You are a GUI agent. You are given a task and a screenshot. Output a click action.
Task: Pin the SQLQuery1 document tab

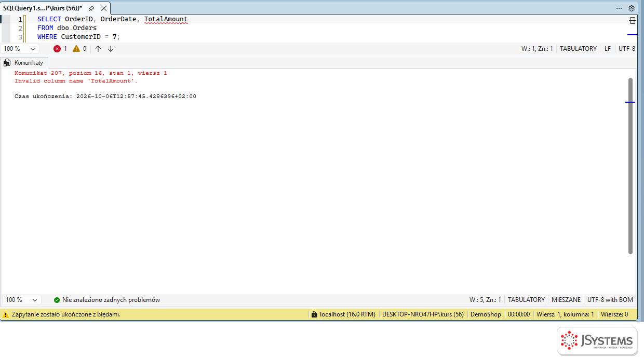tap(91, 8)
